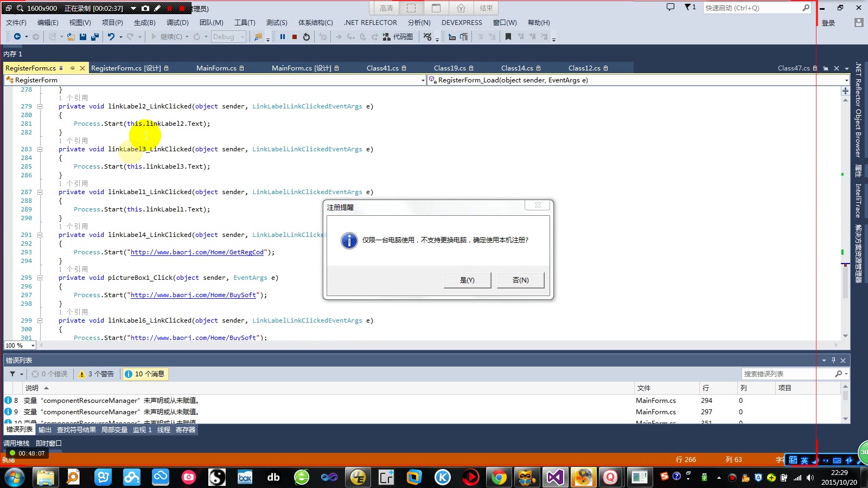Toggle the 3 个警告 filter
This screenshot has height=488, width=868.
click(97, 374)
